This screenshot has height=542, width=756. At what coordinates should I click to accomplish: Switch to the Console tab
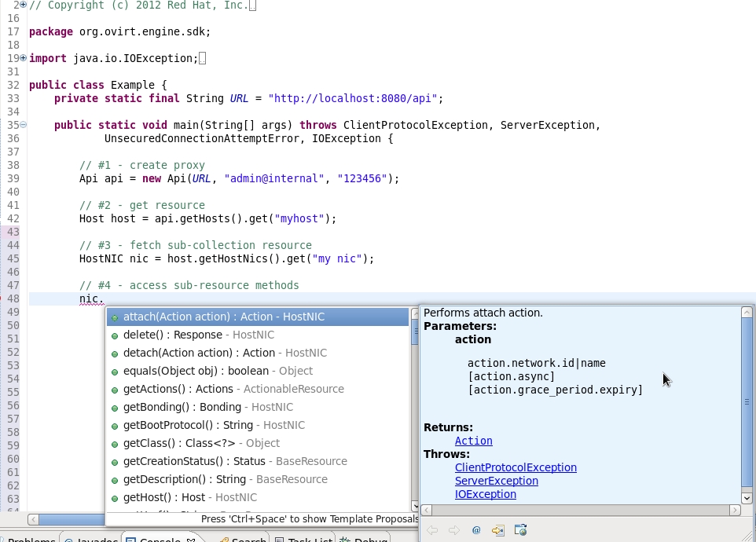pos(160,540)
